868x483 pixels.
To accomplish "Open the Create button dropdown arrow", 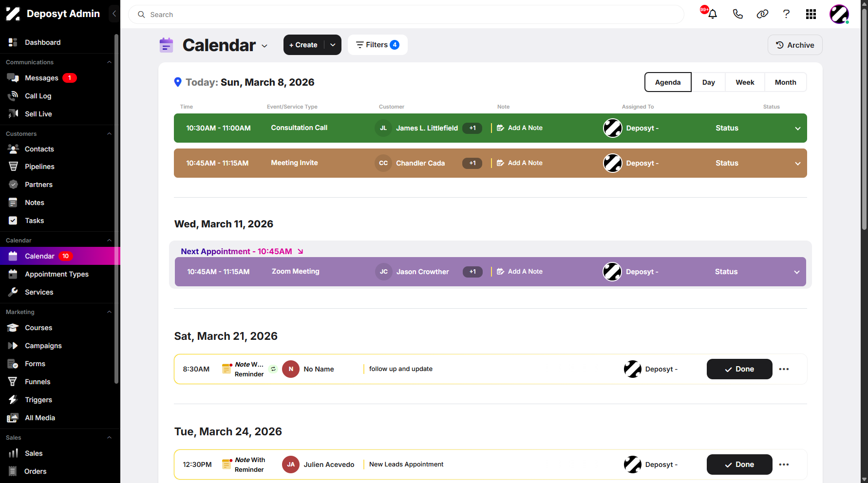I will coord(333,45).
